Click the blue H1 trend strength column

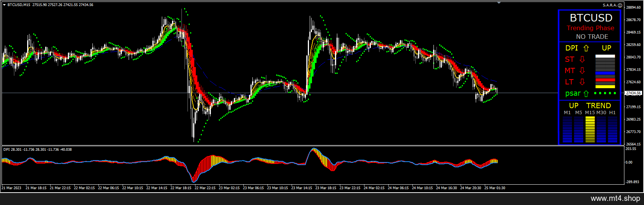pyautogui.click(x=613, y=129)
